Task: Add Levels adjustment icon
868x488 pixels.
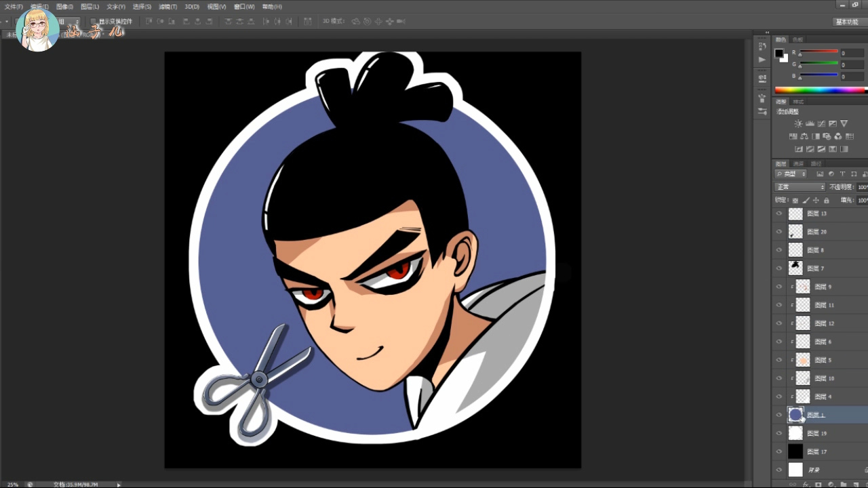Action: 810,123
